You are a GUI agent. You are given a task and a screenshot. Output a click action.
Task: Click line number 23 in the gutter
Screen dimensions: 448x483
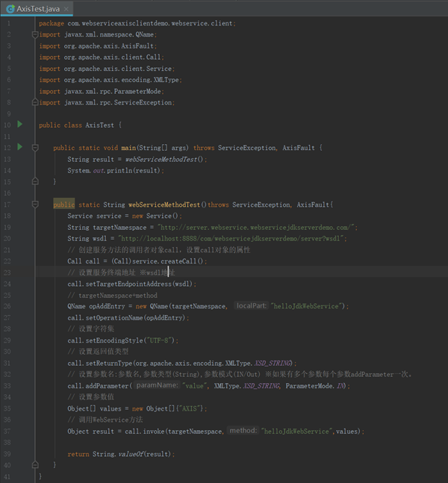(7, 272)
